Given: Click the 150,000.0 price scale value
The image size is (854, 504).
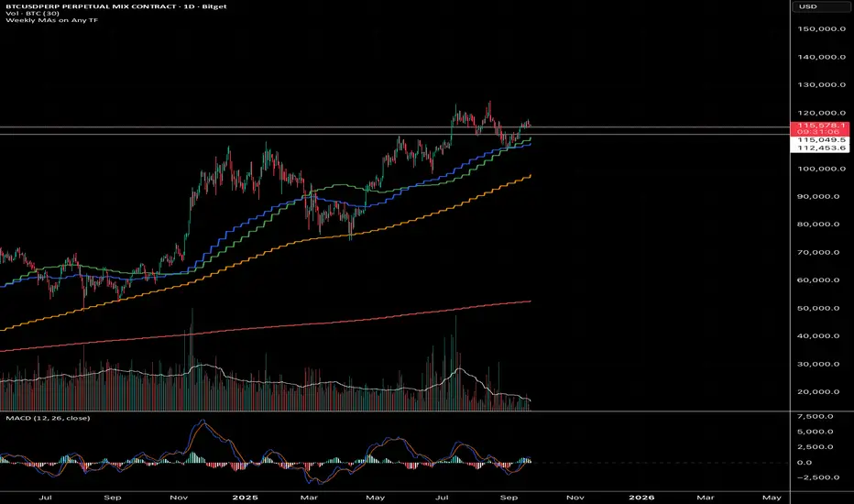Looking at the screenshot, I should click(x=821, y=29).
